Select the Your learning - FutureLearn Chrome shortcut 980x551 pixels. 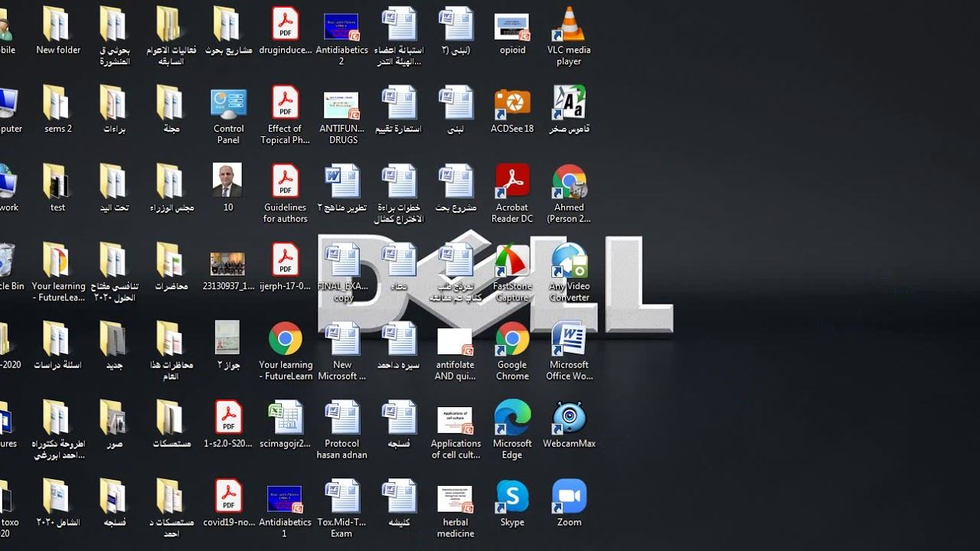click(285, 351)
